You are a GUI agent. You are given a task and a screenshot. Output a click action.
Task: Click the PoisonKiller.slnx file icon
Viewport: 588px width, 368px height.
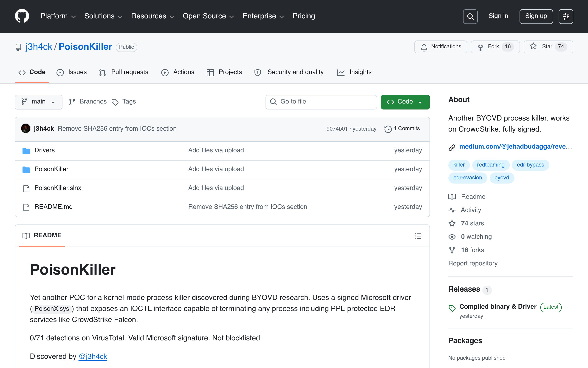point(26,188)
